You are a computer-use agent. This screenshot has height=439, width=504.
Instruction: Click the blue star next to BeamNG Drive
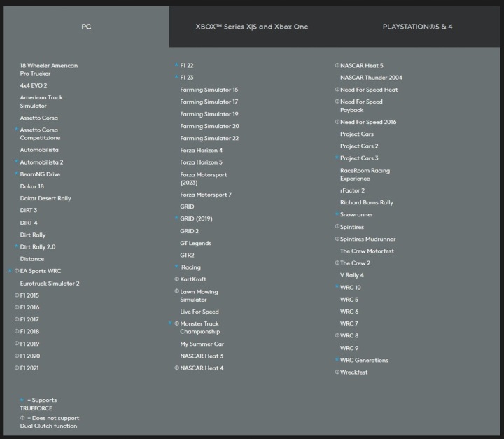(x=16, y=174)
